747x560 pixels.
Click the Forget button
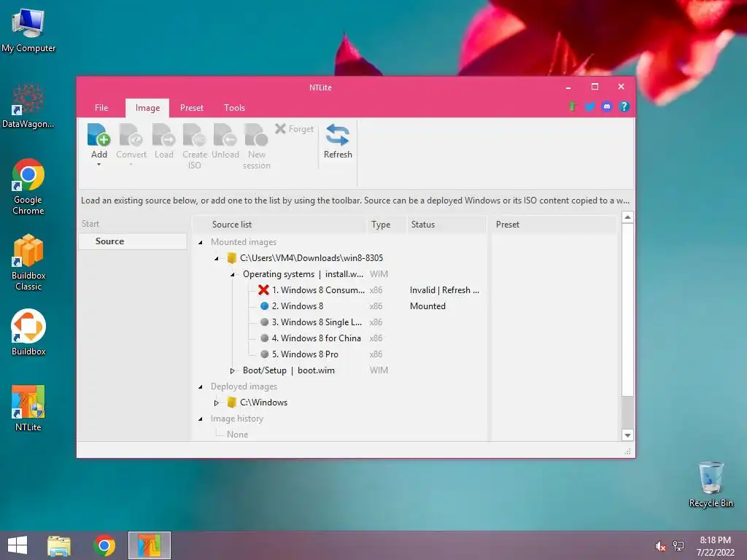click(295, 129)
